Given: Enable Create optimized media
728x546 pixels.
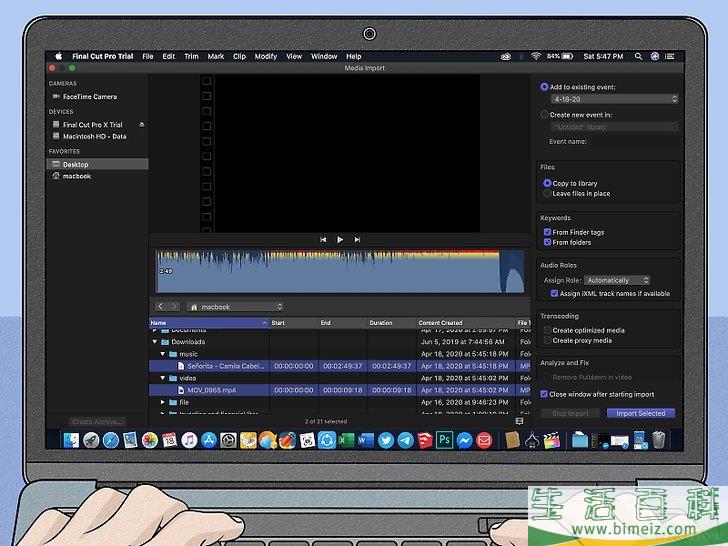Looking at the screenshot, I should pyautogui.click(x=547, y=330).
